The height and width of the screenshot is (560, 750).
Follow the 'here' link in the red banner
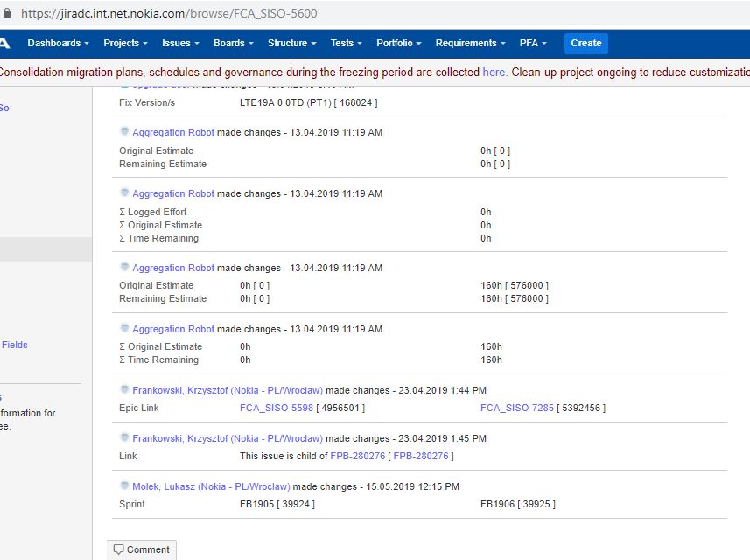(x=493, y=72)
